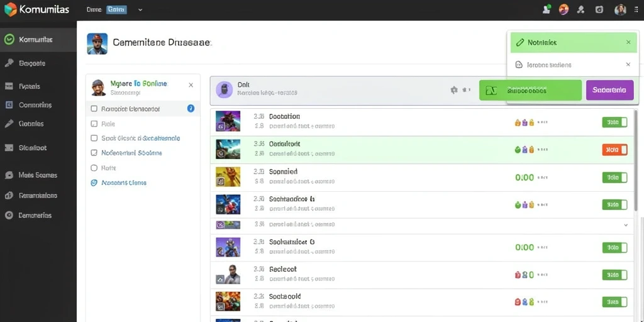The image size is (644, 322).
Task: Toggle the Fiole checkbox
Action: pyautogui.click(x=94, y=124)
